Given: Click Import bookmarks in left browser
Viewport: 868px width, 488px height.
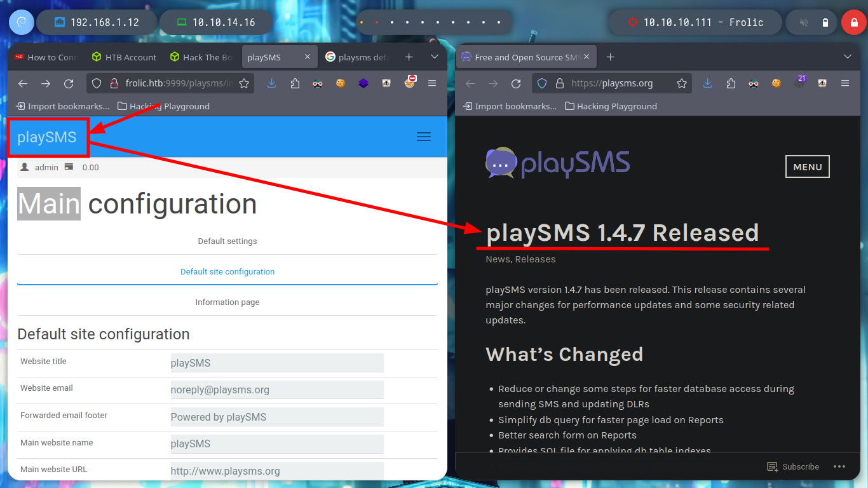Looking at the screenshot, I should click(x=63, y=106).
